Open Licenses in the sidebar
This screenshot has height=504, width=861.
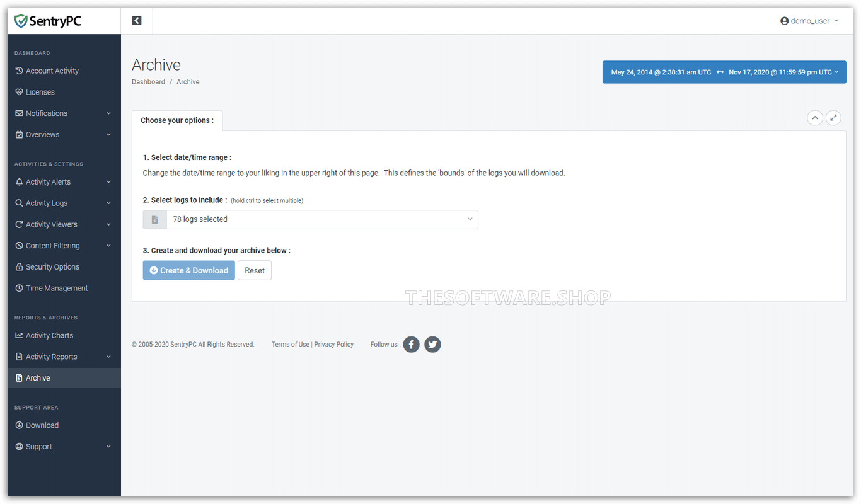[40, 92]
